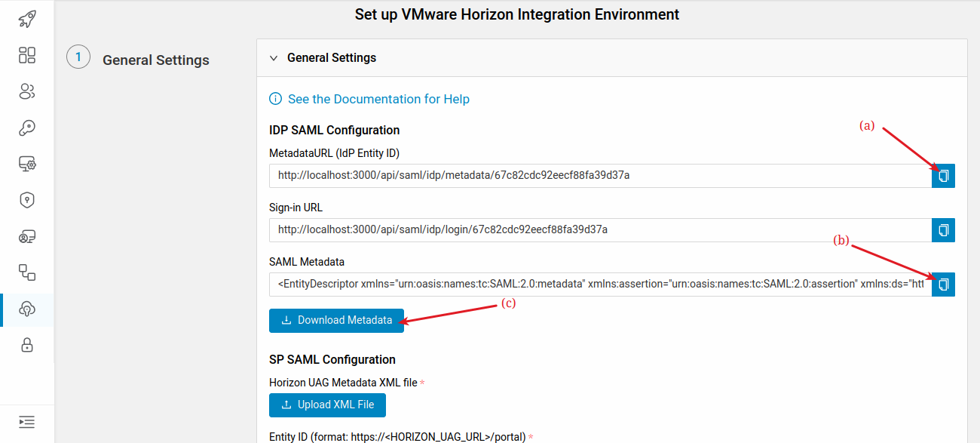Open the key credentials icon in sidebar
Image resolution: width=980 pixels, height=443 pixels.
tap(27, 128)
